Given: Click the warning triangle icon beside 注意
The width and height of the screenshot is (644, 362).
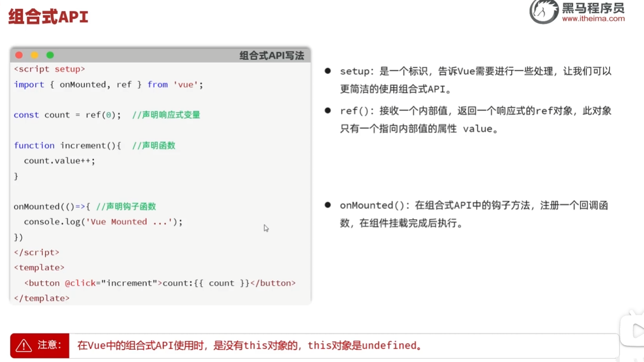Looking at the screenshot, I should (24, 346).
